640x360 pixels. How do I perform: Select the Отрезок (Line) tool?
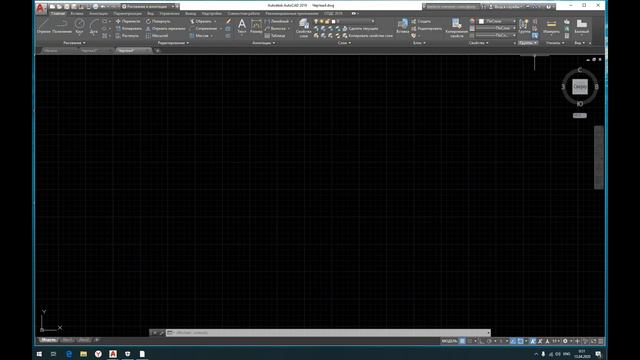43,26
